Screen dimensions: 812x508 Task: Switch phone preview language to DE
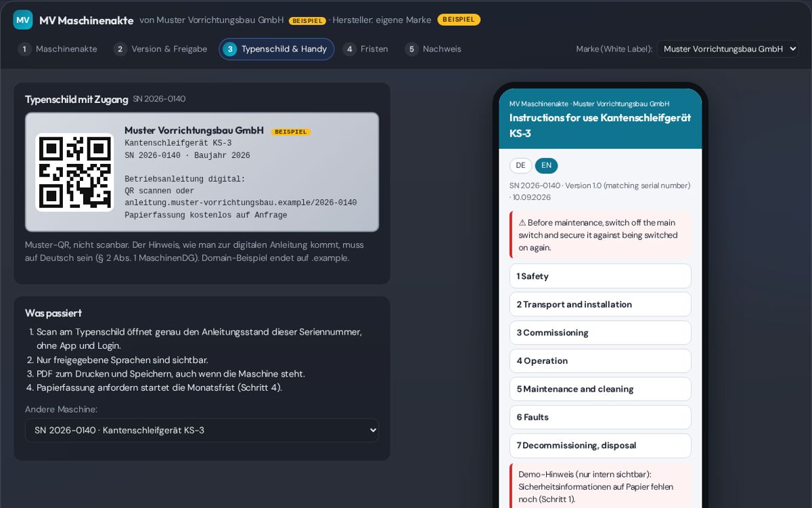click(x=520, y=165)
